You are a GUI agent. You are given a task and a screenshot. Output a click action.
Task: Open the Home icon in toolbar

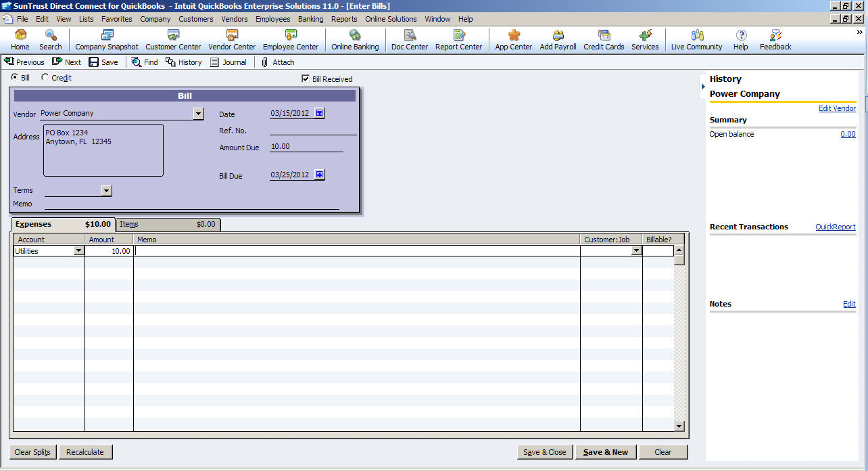(x=20, y=40)
